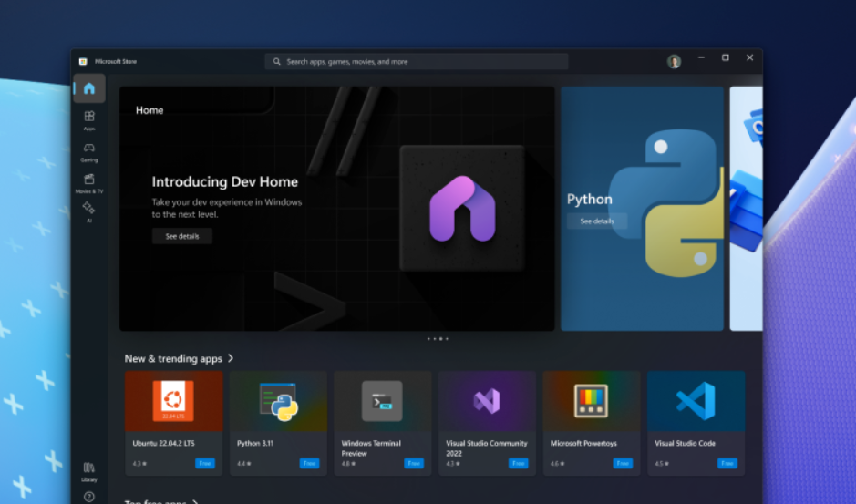Open the Help icon in sidebar
The image size is (856, 504).
pyautogui.click(x=89, y=497)
